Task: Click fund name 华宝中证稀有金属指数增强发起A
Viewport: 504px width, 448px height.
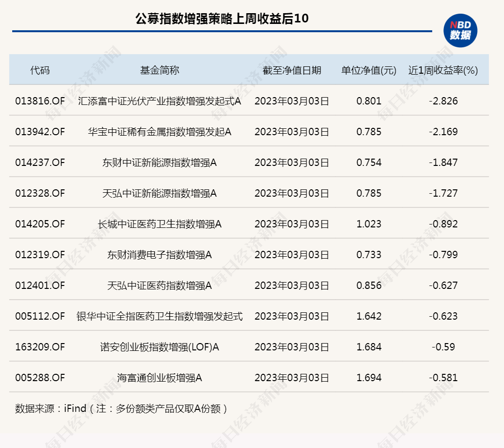Action: tap(159, 132)
